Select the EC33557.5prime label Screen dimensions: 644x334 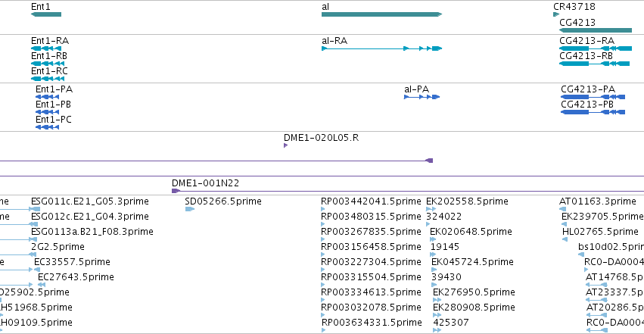73,262
